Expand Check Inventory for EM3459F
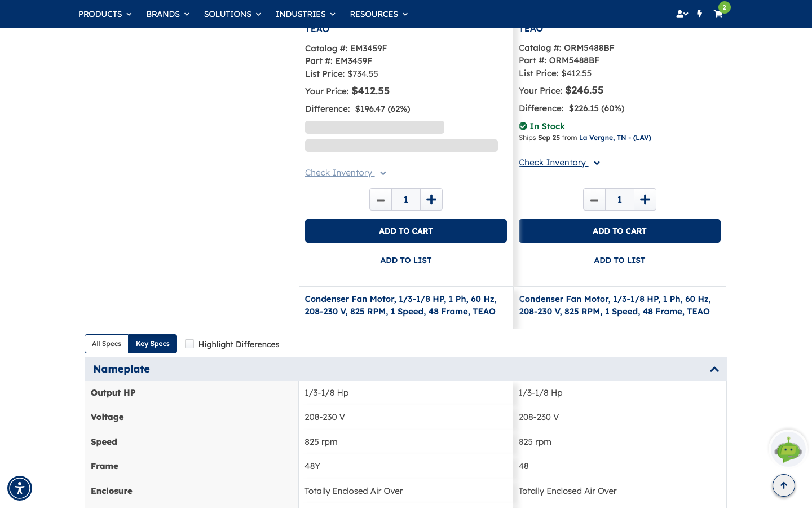This screenshot has width=812, height=508. click(346, 173)
